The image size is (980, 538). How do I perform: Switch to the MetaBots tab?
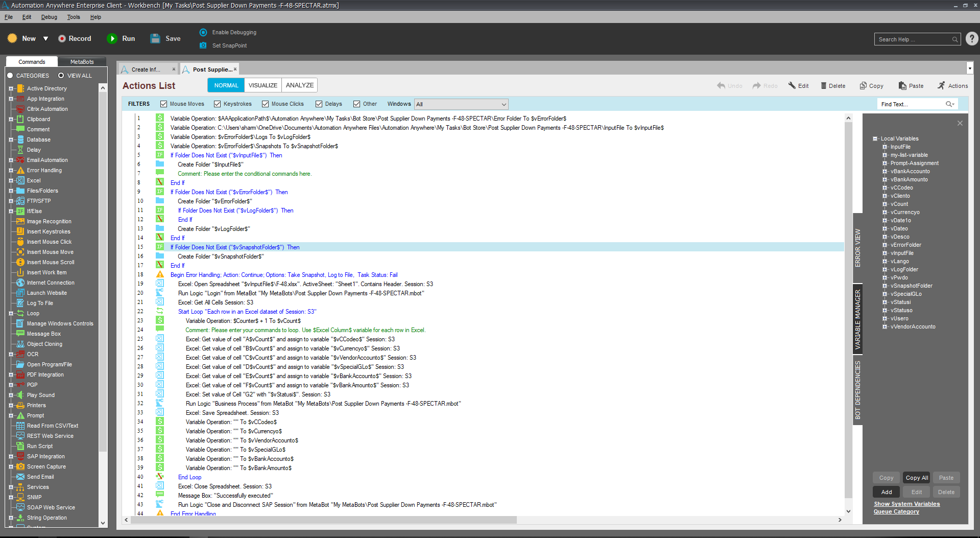[x=82, y=62]
